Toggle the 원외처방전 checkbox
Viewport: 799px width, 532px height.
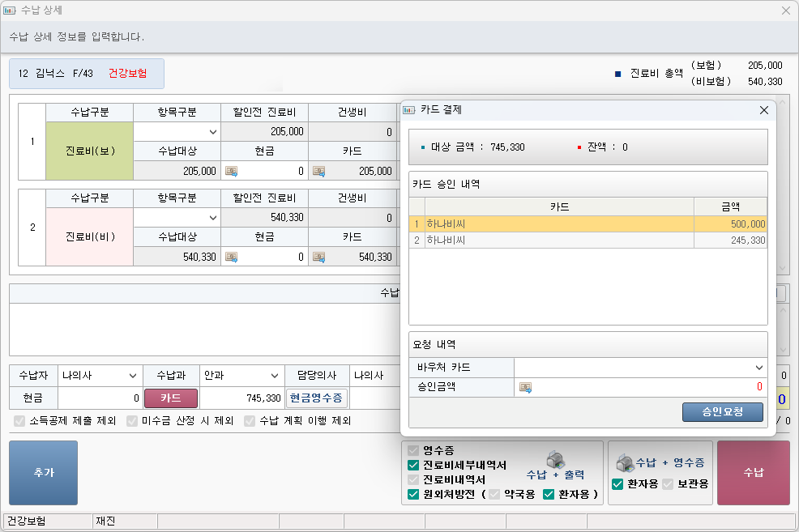[413, 494]
